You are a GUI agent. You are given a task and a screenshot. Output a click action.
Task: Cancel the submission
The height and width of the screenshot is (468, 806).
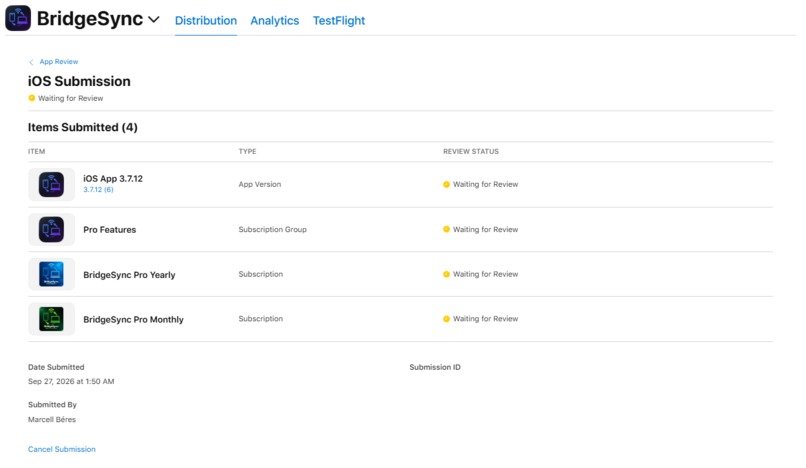62,449
